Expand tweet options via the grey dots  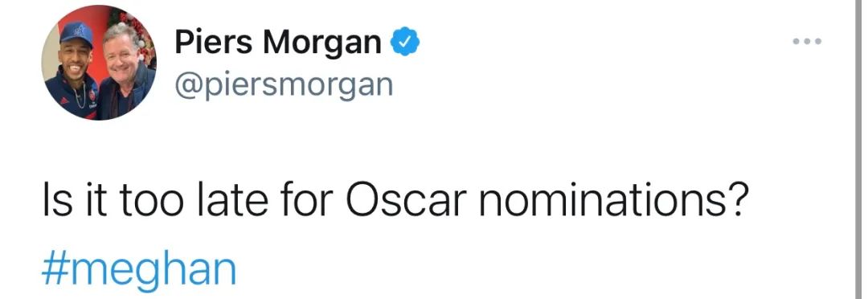[807, 41]
